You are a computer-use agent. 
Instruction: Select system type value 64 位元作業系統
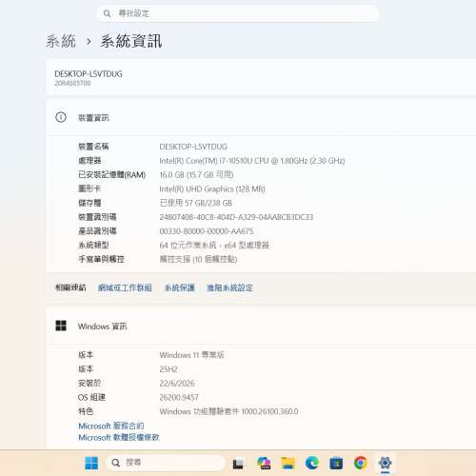point(214,246)
